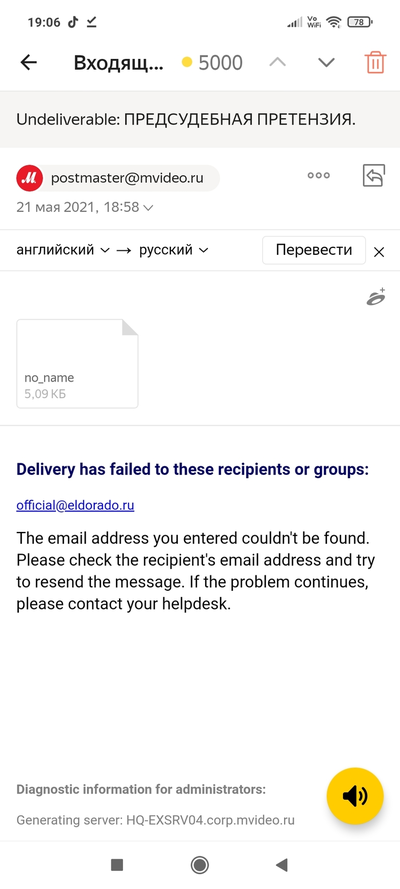Screen dimensions: 400x889
Task: Close the translation bar
Action: click(x=379, y=252)
